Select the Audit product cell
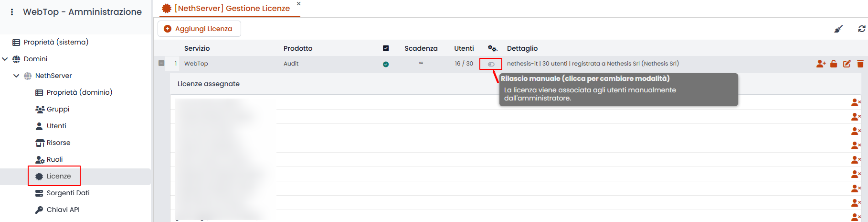This screenshot has height=222, width=868. tap(291, 64)
